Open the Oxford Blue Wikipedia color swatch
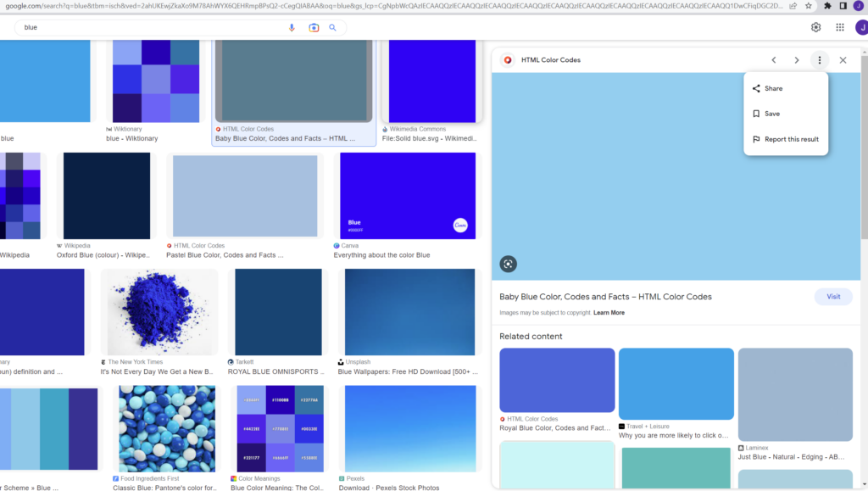The image size is (868, 491). pyautogui.click(x=106, y=196)
